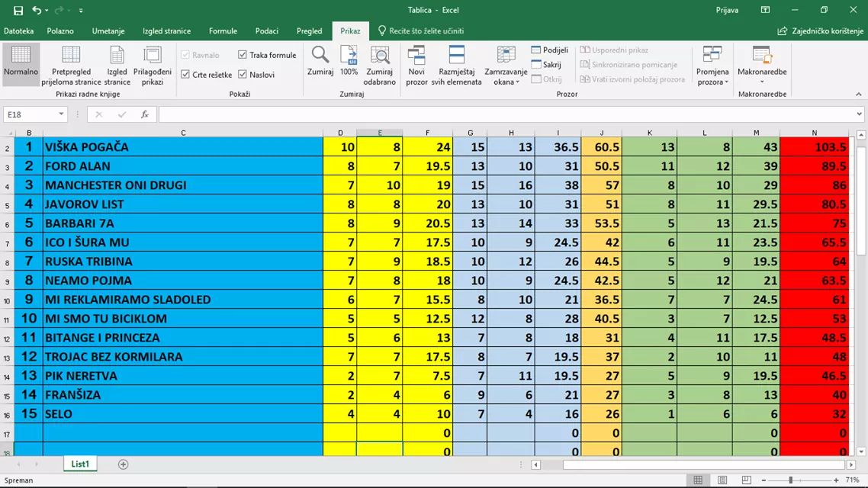Expand the Name Box dropdown arrow
Viewport: 868px width, 488px height.
pos(61,114)
